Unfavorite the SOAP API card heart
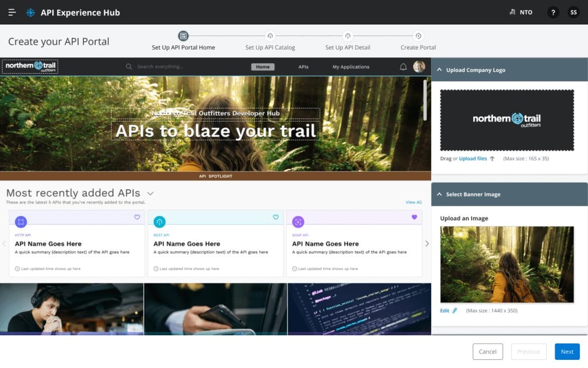This screenshot has width=588, height=368. tap(415, 217)
